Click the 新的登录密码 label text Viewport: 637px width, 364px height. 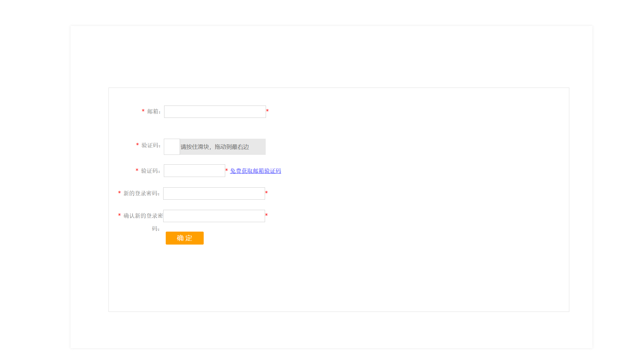(141, 193)
